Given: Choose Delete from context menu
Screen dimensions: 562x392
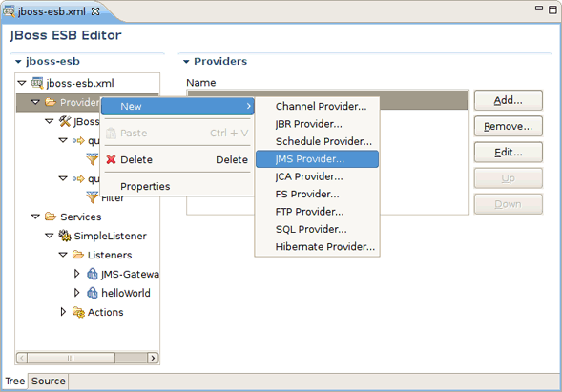Looking at the screenshot, I should point(177,159).
